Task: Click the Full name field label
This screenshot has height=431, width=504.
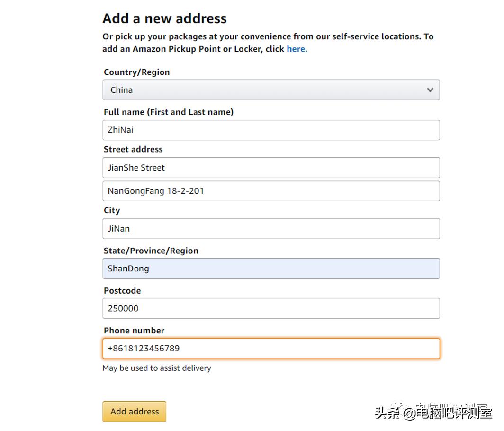Action: (169, 112)
